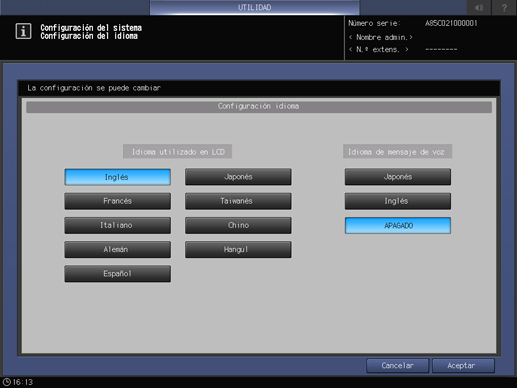This screenshot has width=517, height=388.
Task: Tap the speaker volume icon
Action: point(479,7)
